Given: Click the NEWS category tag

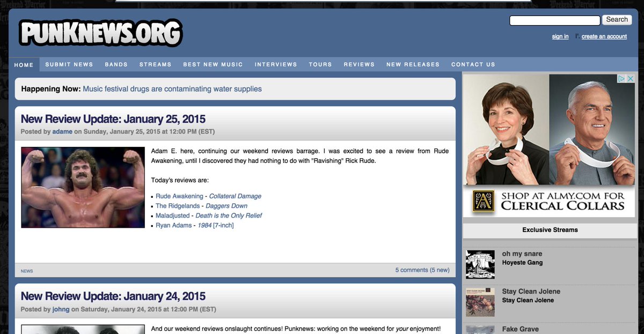Looking at the screenshot, I should click(27, 271).
